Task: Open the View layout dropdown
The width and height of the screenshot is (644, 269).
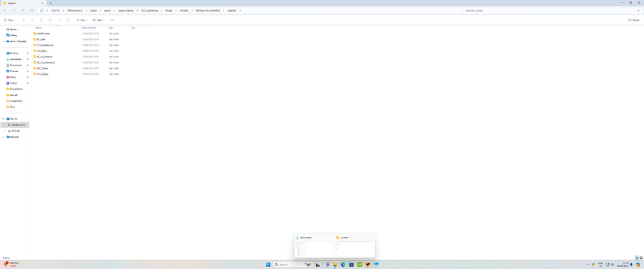Action: pyautogui.click(x=99, y=20)
